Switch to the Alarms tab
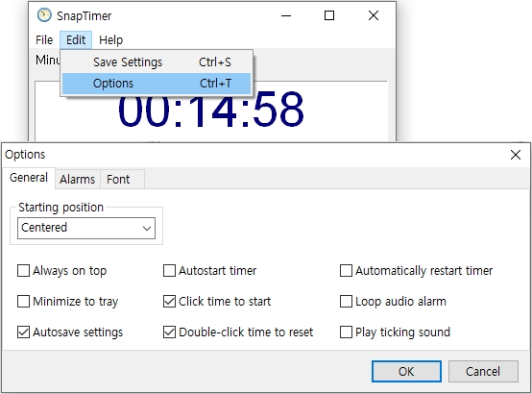This screenshot has height=394, width=532. coord(78,179)
